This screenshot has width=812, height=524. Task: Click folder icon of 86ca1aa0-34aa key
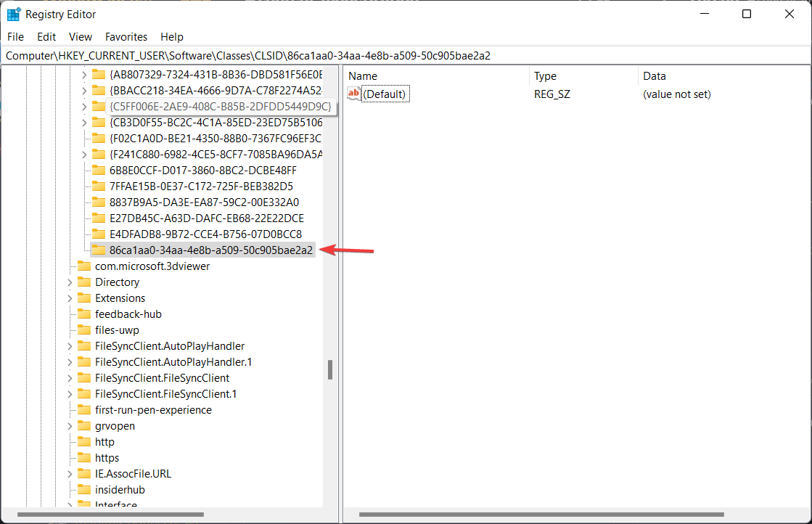[99, 250]
